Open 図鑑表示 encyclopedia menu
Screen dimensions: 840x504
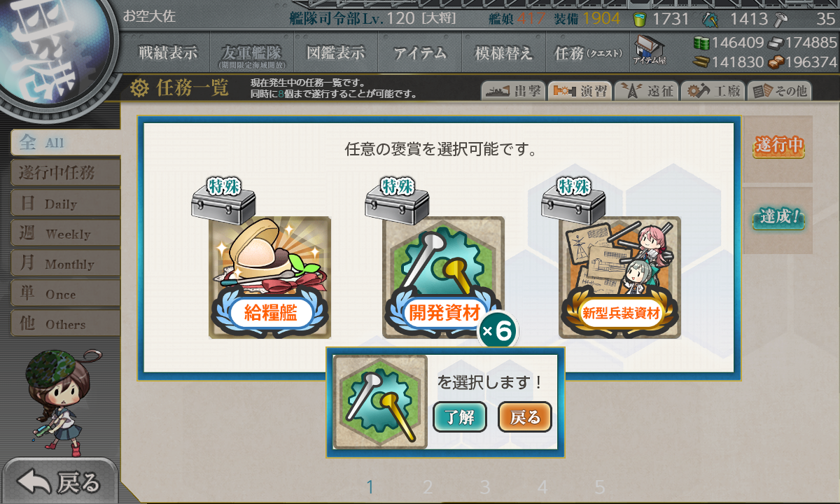point(336,52)
